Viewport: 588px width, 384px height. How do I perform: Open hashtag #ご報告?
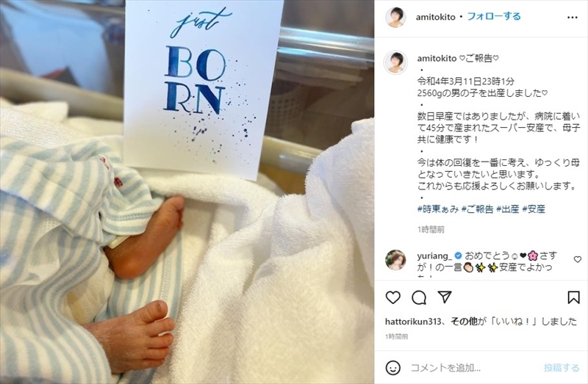click(477, 209)
